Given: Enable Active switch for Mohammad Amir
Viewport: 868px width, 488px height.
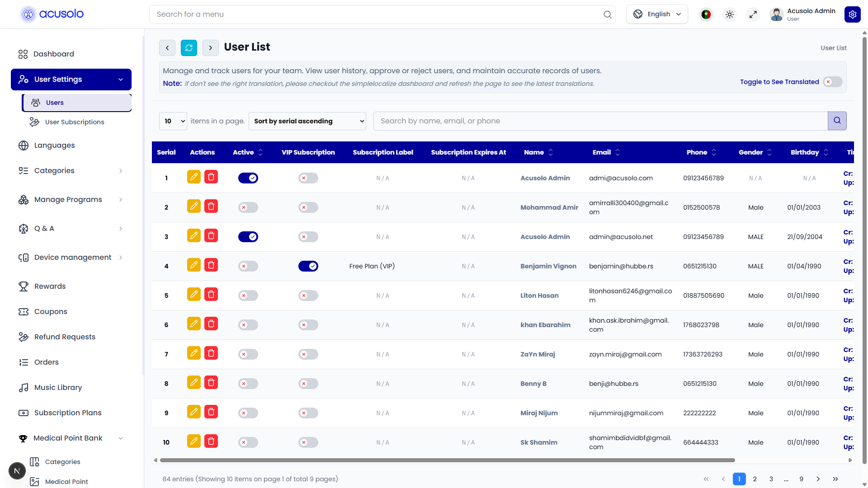Looking at the screenshot, I should pos(248,207).
